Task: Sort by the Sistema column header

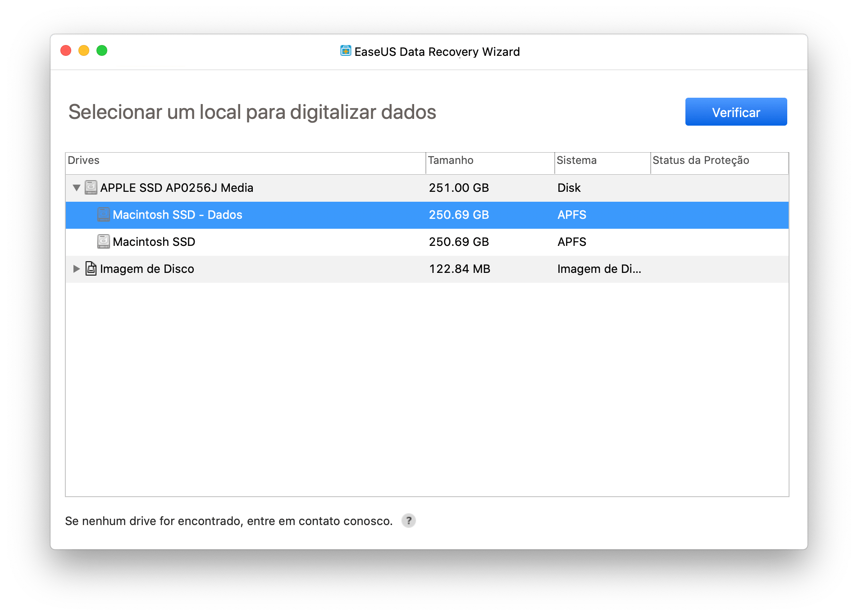Action: pos(602,163)
